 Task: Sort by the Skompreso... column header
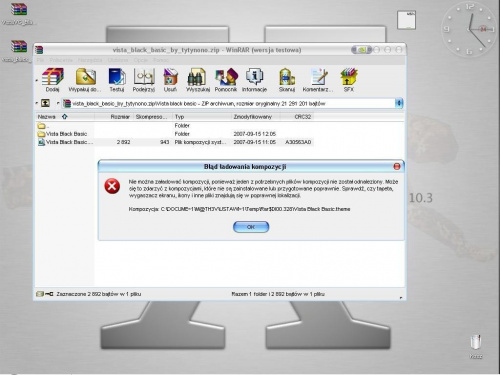click(153, 117)
